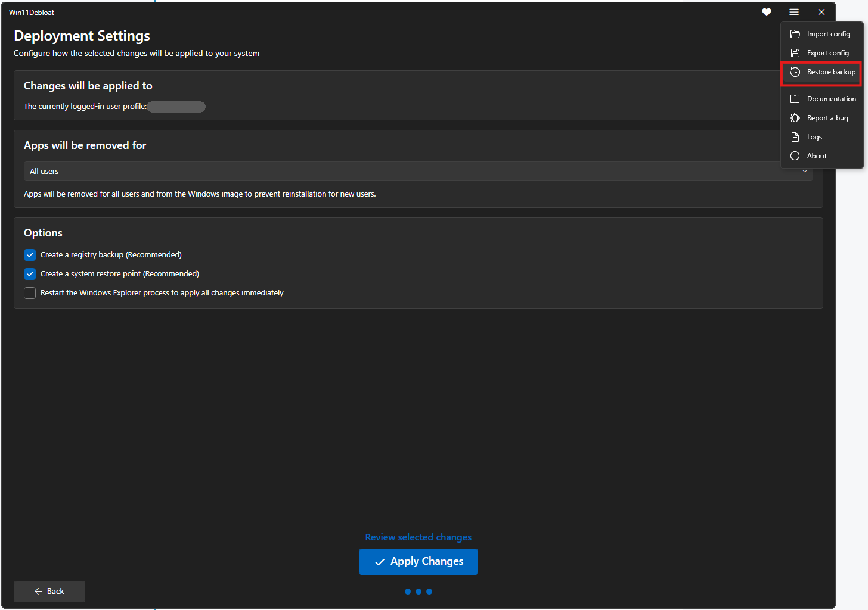Open About from the menu

(x=822, y=156)
